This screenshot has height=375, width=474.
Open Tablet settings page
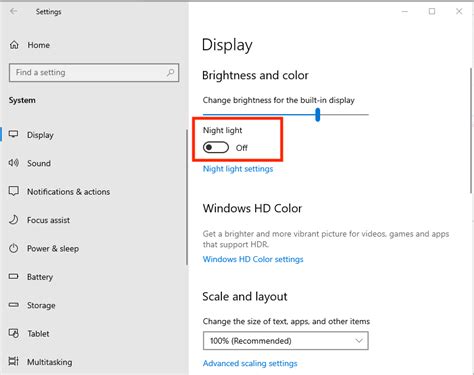38,334
